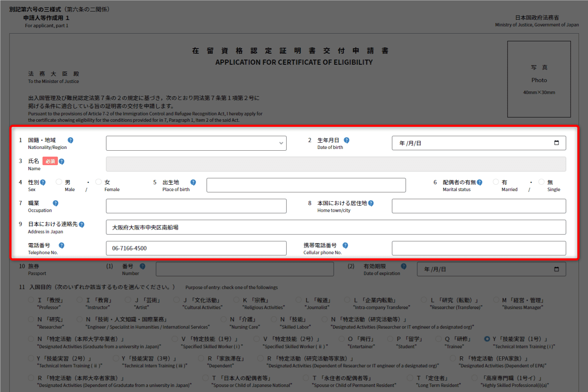Image resolution: width=588 pixels, height=392 pixels.
Task: Click the Photo placeholder box
Action: click(539, 79)
